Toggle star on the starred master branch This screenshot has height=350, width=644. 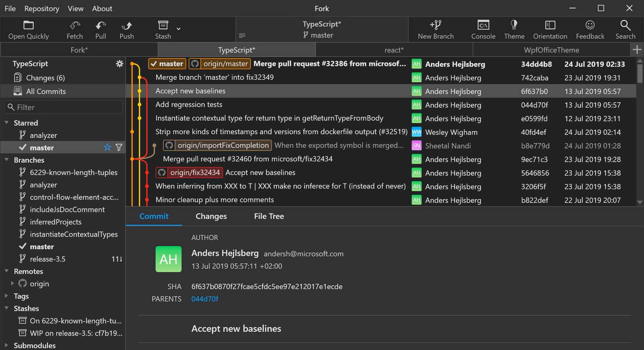point(107,147)
